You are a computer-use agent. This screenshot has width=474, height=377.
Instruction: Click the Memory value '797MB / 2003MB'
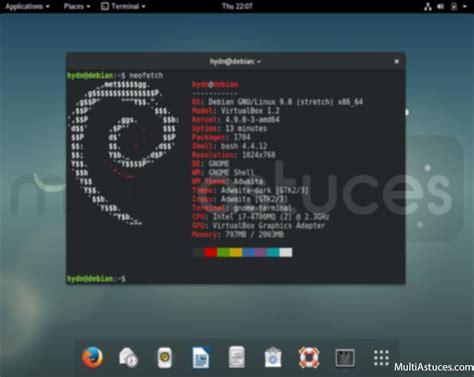tap(254, 234)
